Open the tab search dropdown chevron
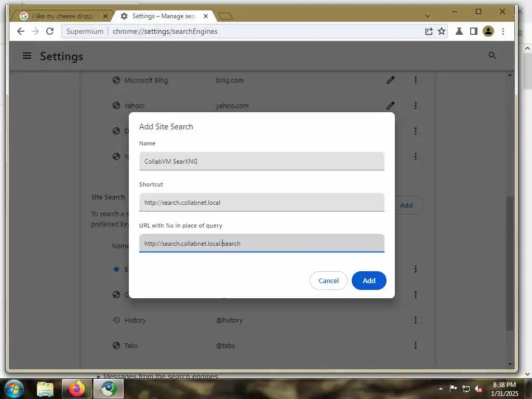Viewport: 532px width, 399px height. click(x=428, y=16)
